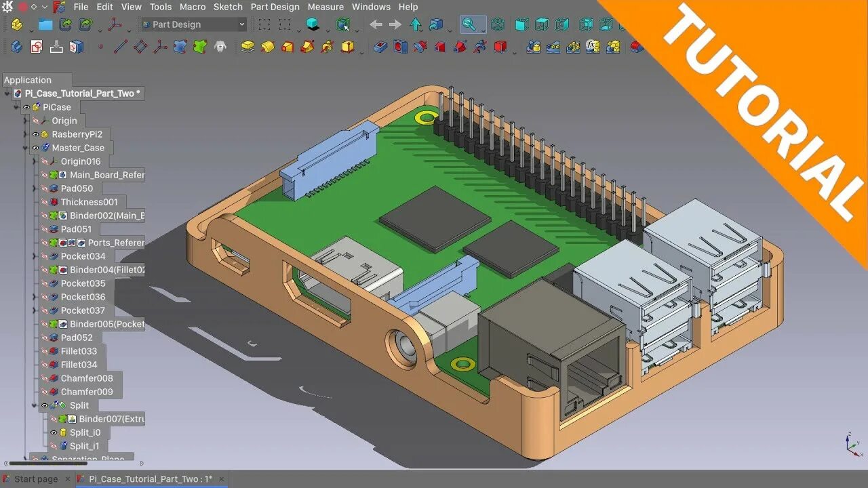Click the Additive Helix icon
Image resolution: width=868 pixels, height=488 pixels.
click(328, 47)
